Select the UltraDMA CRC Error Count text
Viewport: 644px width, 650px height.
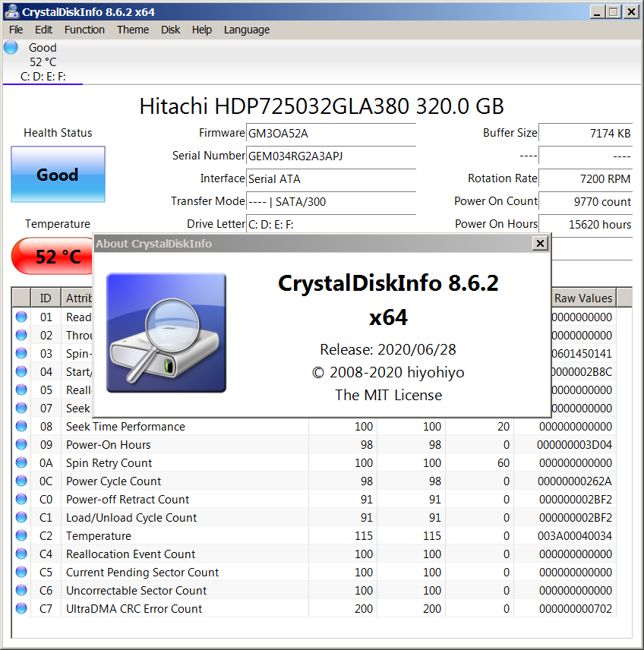[x=134, y=609]
